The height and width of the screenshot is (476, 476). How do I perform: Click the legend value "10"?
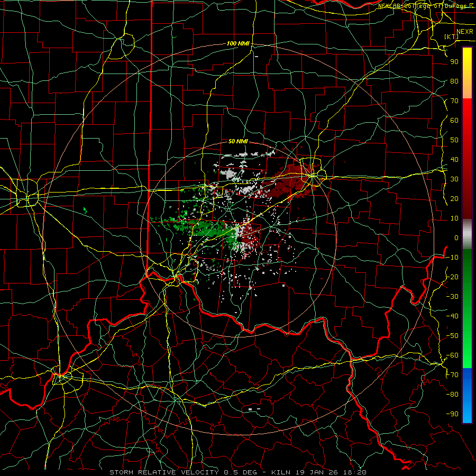click(454, 218)
